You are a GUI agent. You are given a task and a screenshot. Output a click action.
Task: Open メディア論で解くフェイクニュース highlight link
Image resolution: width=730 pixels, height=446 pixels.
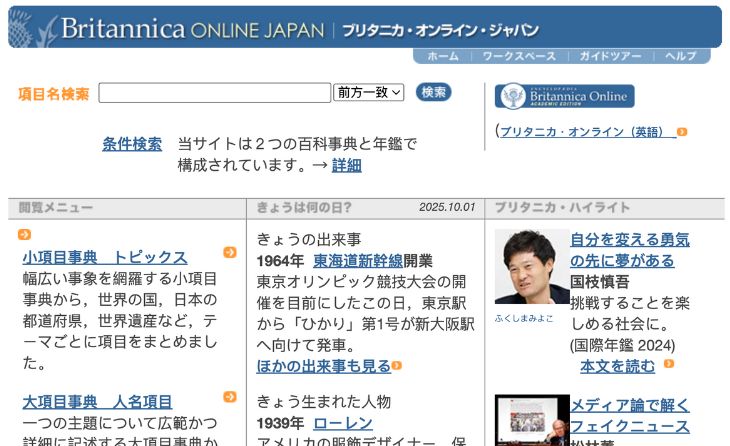point(629,415)
